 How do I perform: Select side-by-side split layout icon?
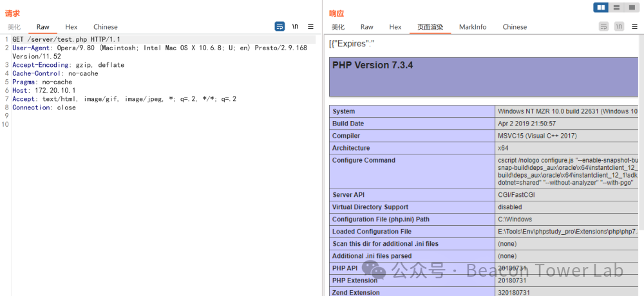tap(601, 7)
